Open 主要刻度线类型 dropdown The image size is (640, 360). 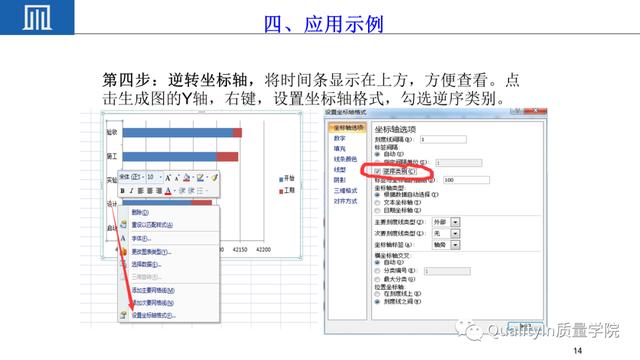(x=455, y=222)
